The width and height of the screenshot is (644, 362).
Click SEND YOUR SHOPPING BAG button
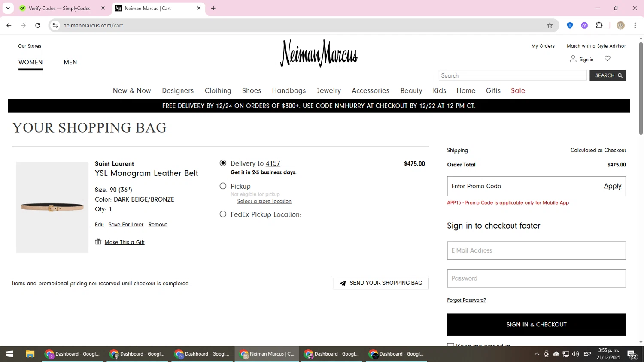(381, 283)
